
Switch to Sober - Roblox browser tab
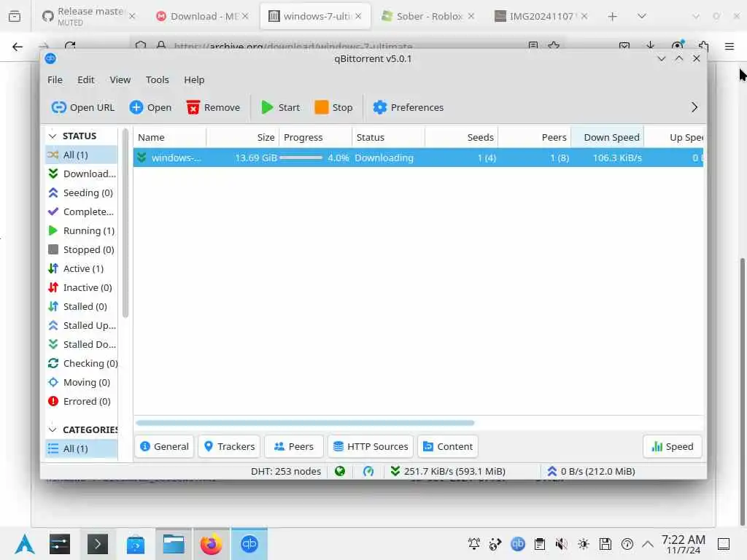427,16
